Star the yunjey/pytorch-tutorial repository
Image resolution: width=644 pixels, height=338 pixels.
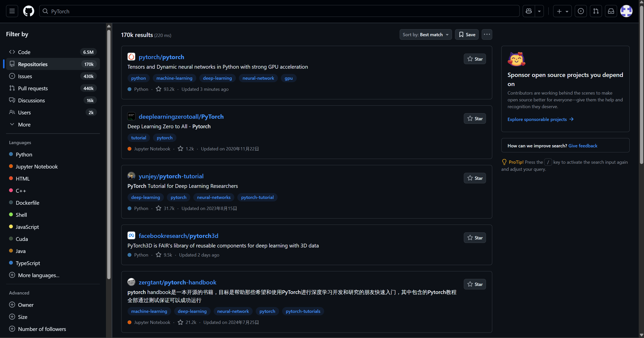[x=475, y=178]
